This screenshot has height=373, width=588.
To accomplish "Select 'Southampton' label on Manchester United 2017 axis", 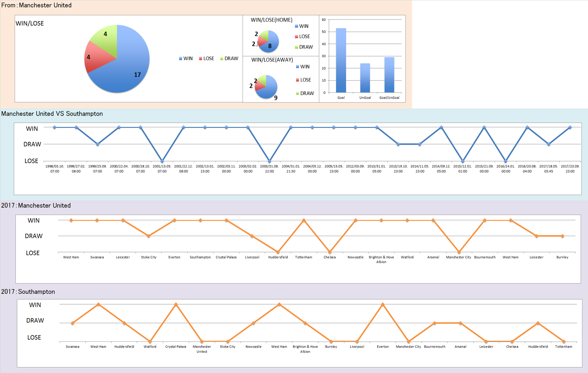I will click(200, 257).
